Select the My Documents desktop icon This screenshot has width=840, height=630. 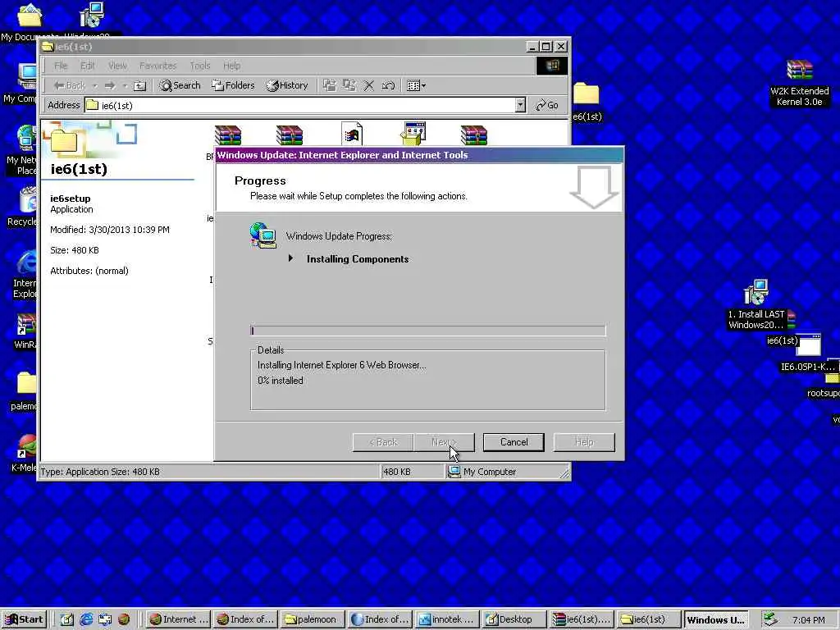29,22
